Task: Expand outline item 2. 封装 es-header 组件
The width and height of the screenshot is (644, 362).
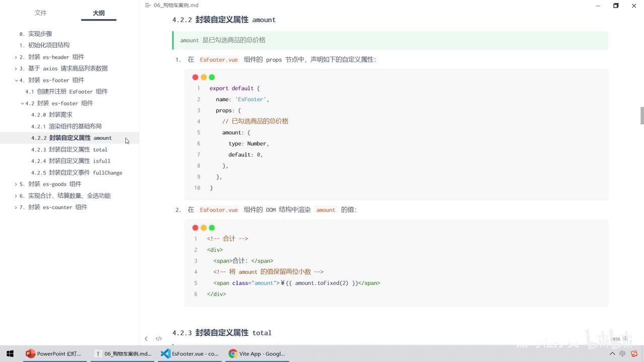Action: coord(16,57)
